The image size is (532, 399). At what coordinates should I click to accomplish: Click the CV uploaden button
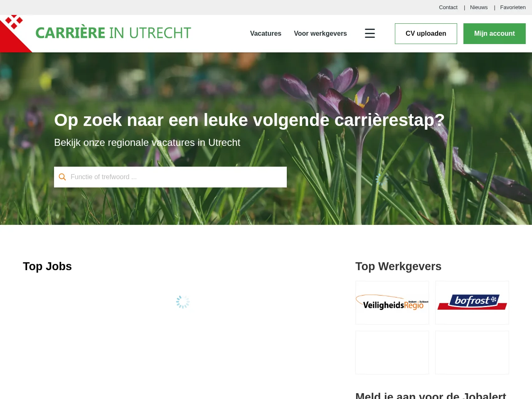coord(426,34)
